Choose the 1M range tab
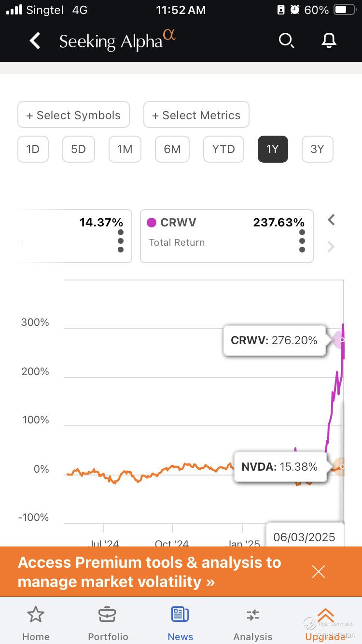 click(125, 149)
